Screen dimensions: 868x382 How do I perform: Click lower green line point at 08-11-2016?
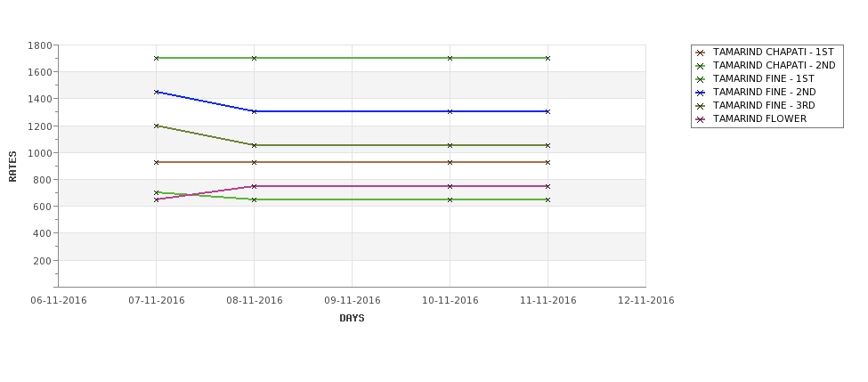pyautogui.click(x=254, y=199)
